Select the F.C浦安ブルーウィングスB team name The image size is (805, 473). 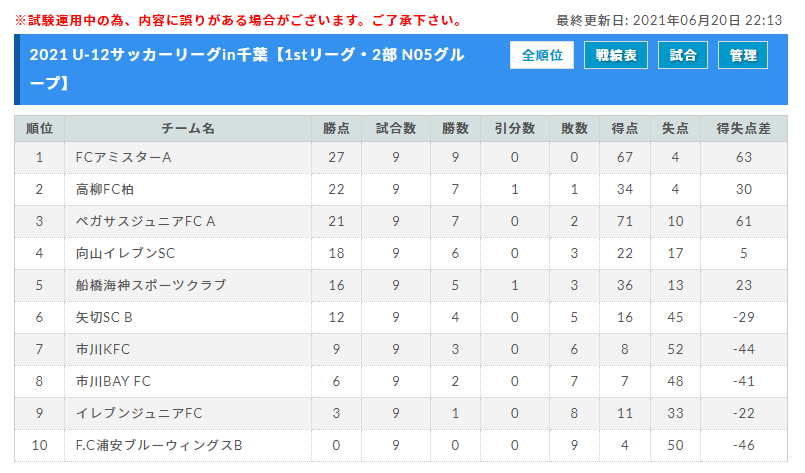coord(159,445)
